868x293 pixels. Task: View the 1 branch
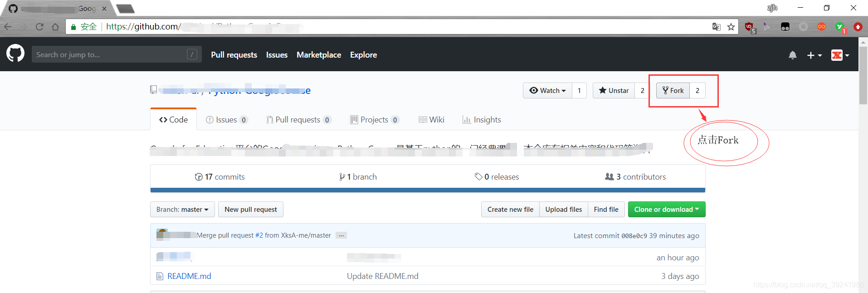[358, 176]
